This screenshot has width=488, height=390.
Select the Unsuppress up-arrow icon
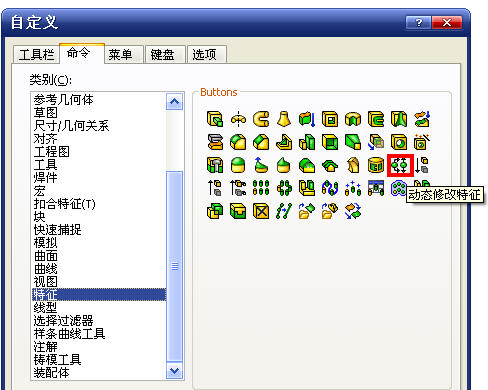point(215,188)
